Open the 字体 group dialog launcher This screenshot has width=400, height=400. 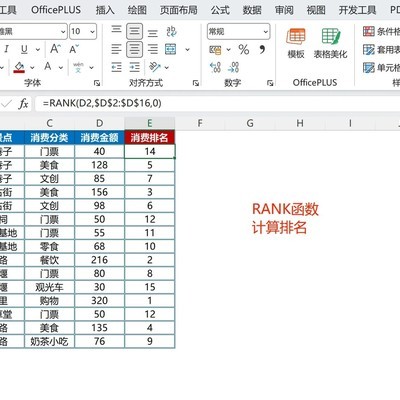pos(97,83)
